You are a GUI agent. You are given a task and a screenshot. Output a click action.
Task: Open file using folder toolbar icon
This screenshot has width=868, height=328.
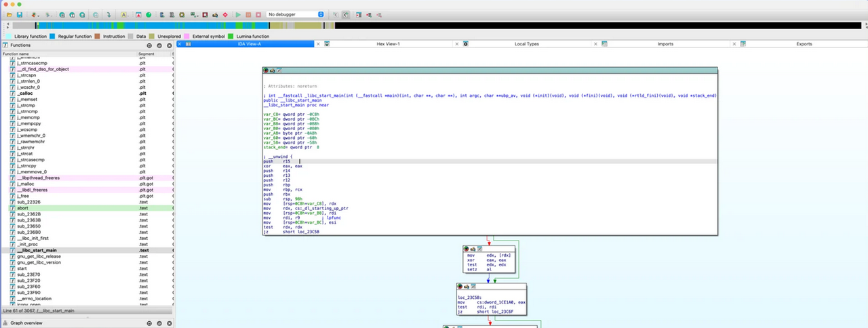coord(9,14)
